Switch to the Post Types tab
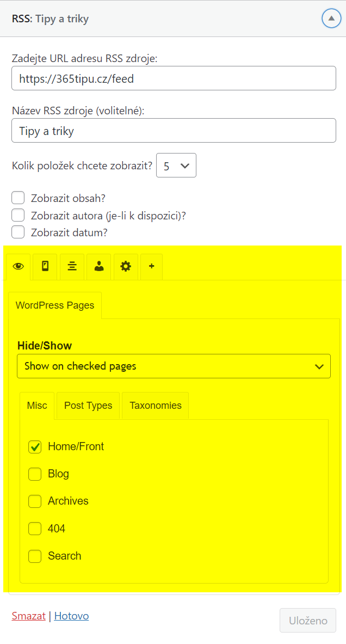 click(88, 406)
